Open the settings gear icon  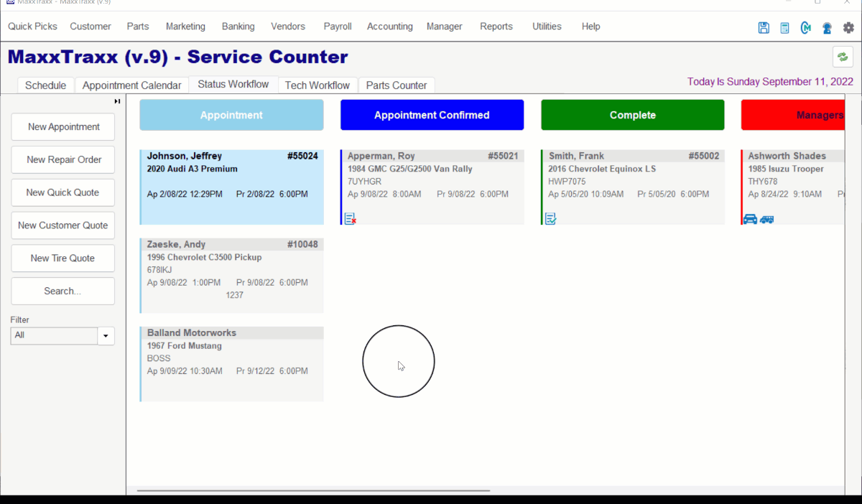pos(848,28)
